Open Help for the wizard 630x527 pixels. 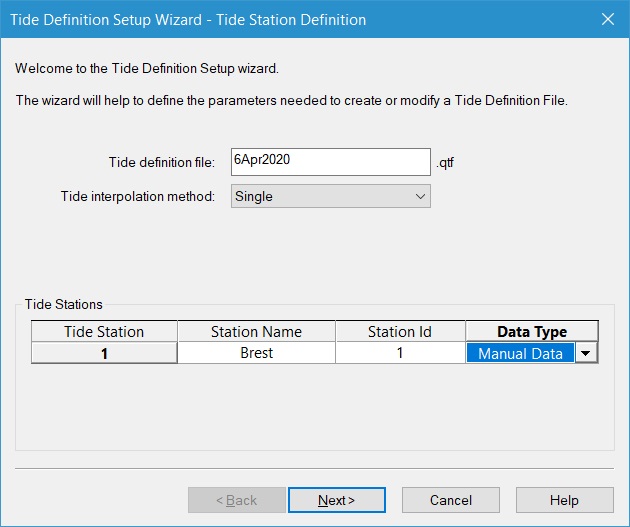[x=564, y=500]
